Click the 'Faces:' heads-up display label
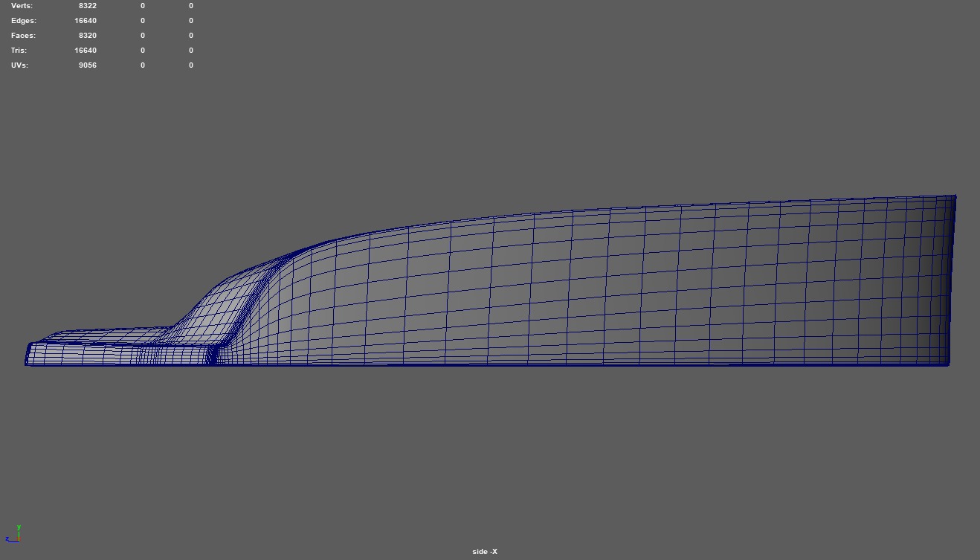 point(23,35)
